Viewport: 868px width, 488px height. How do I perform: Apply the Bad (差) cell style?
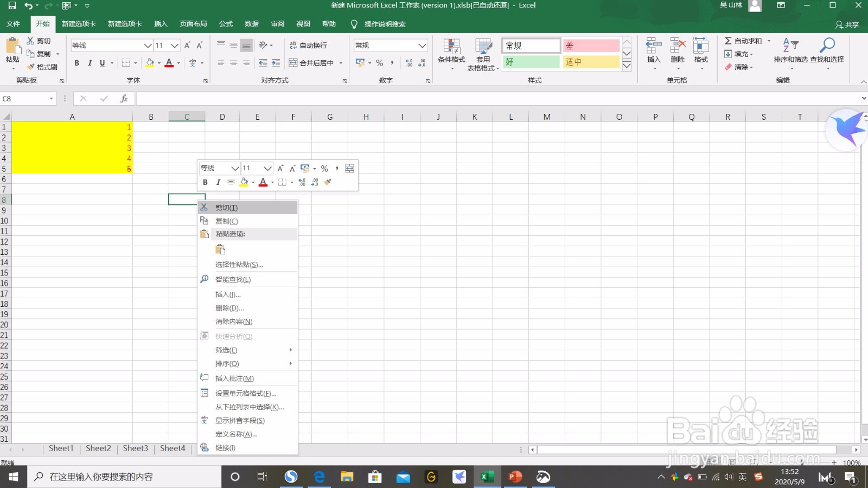pyautogui.click(x=591, y=46)
